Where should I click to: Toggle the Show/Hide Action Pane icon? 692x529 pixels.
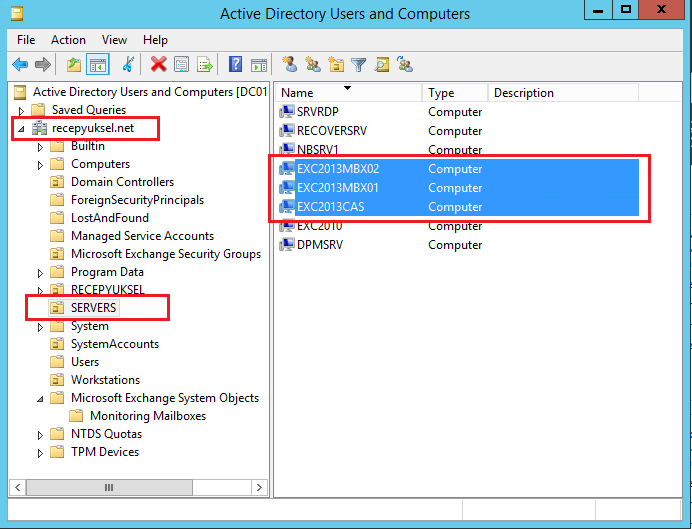[259, 65]
